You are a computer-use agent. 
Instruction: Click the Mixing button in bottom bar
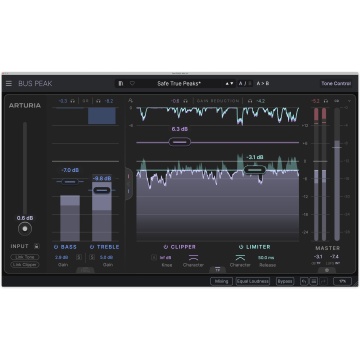(221, 281)
